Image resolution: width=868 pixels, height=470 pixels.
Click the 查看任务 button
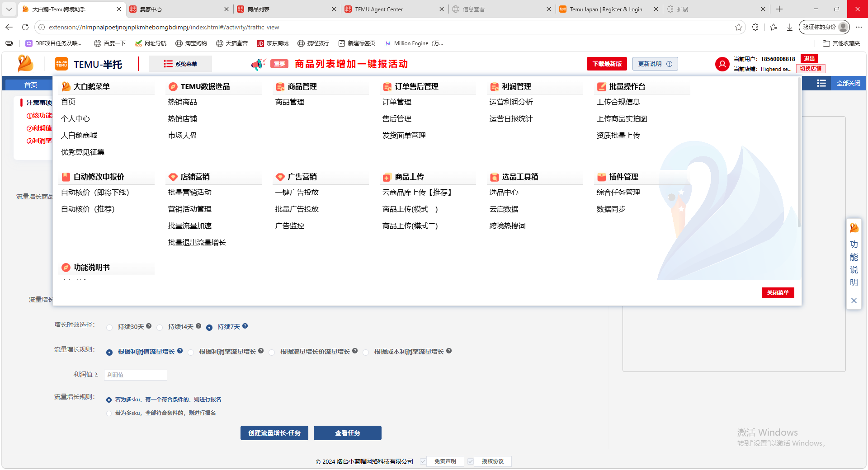pos(348,433)
